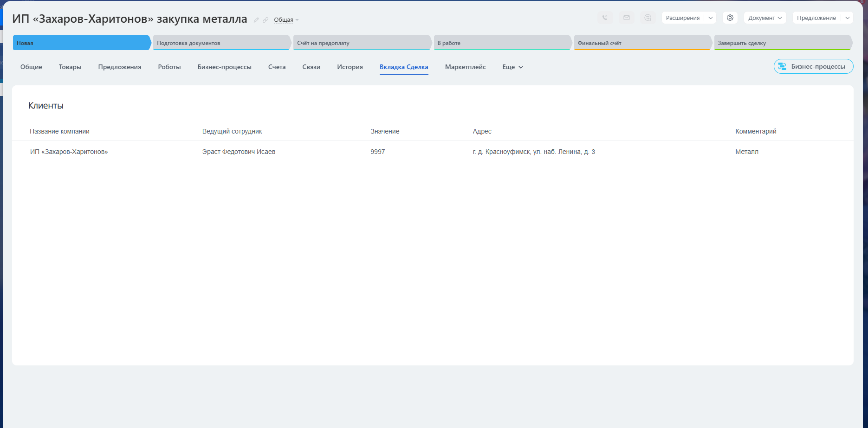Open settings via the gear icon
868x428 pixels.
730,18
